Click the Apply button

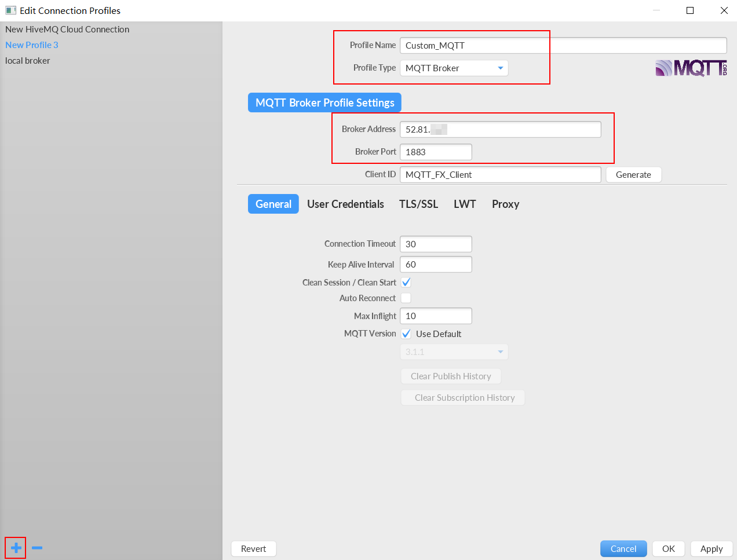711,549
